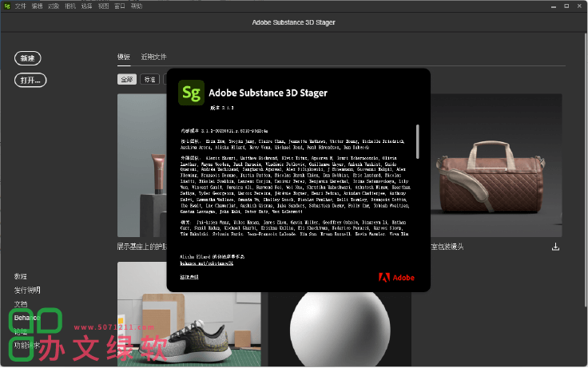Open the behance.net link in the About dialog
This screenshot has width=588, height=368.
pyautogui.click(x=206, y=263)
